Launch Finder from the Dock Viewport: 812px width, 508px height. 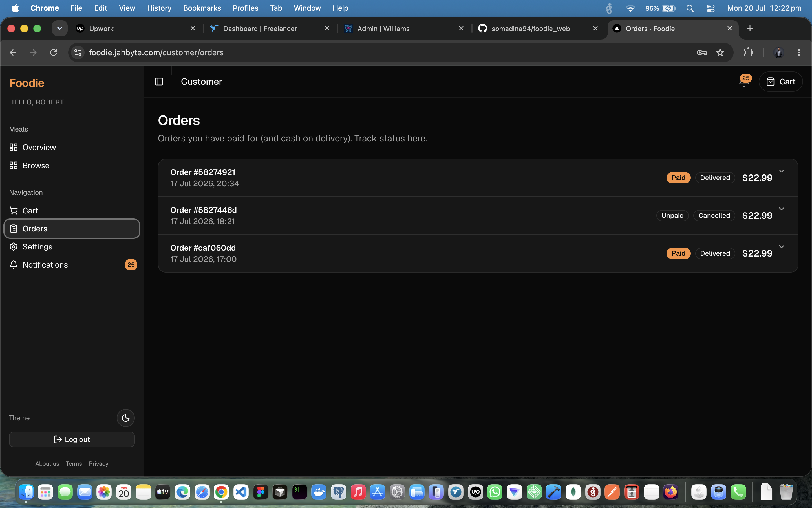point(26,492)
